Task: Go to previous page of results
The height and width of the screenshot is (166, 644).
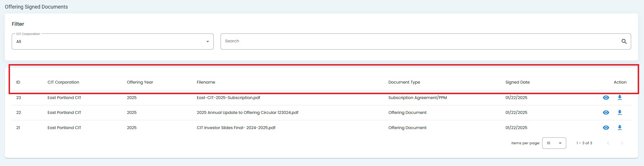Action: [608, 143]
